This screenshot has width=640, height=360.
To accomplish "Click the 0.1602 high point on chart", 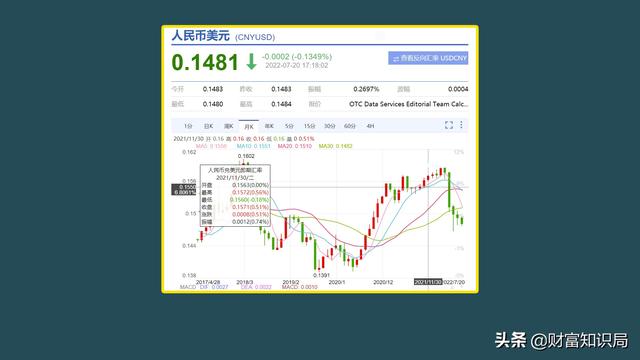I will pyautogui.click(x=246, y=156).
